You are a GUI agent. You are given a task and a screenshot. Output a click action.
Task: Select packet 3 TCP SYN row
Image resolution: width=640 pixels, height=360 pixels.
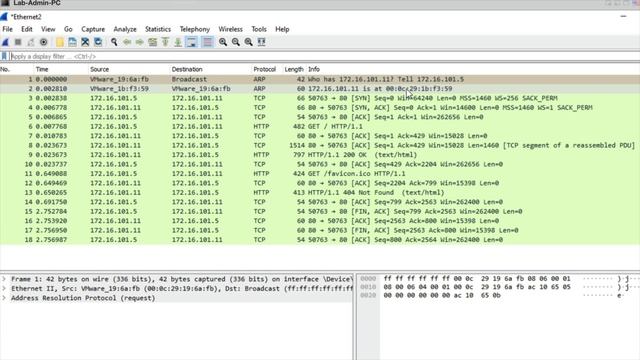[320, 98]
